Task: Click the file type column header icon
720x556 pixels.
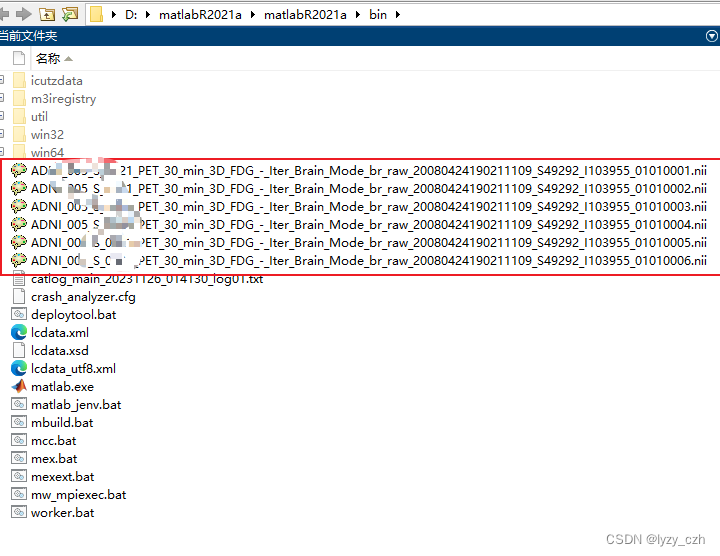Action: pos(19,58)
